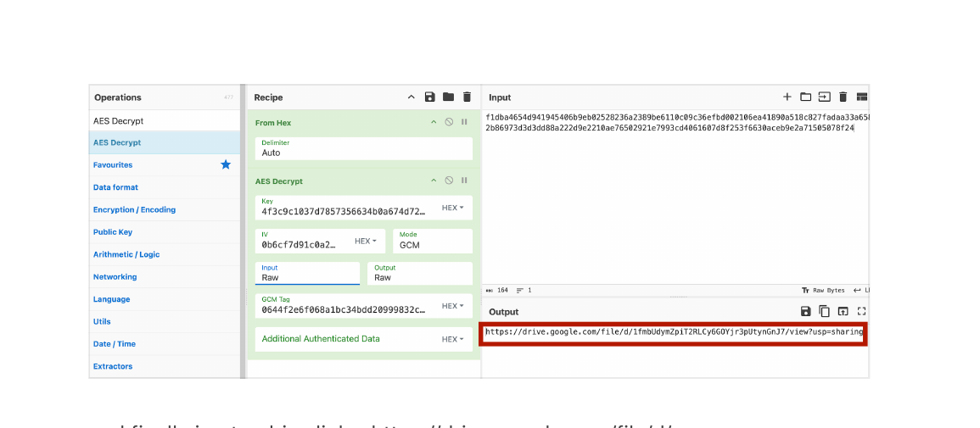This screenshot has width=980, height=428.
Task: Replace input with output icon
Action: coord(843,311)
